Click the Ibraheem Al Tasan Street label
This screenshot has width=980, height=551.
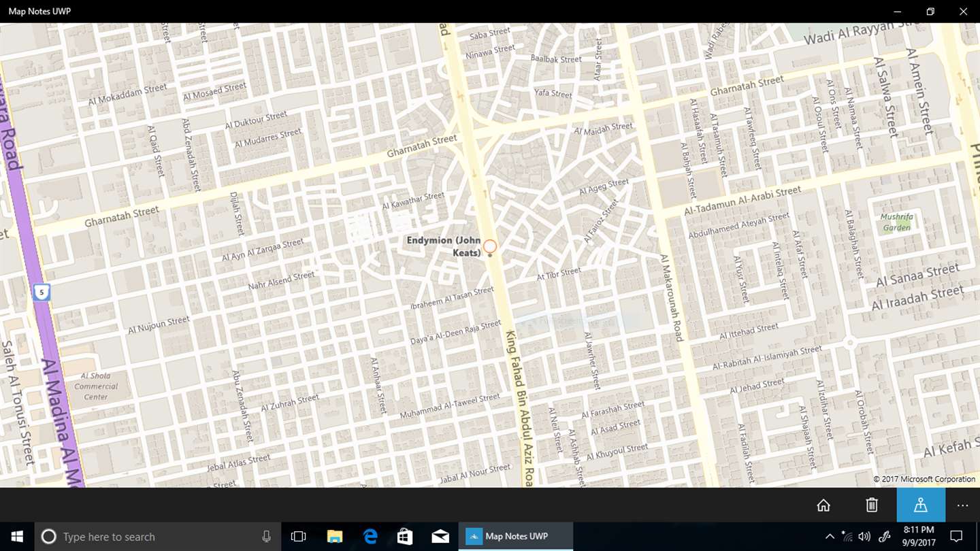452,299
